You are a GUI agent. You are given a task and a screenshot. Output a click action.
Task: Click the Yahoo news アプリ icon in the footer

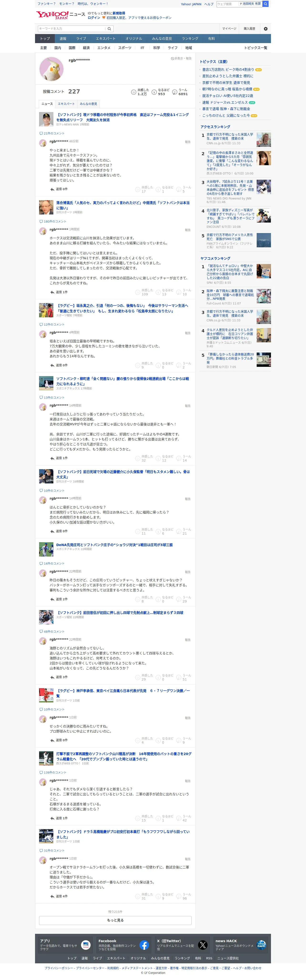tap(86, 945)
